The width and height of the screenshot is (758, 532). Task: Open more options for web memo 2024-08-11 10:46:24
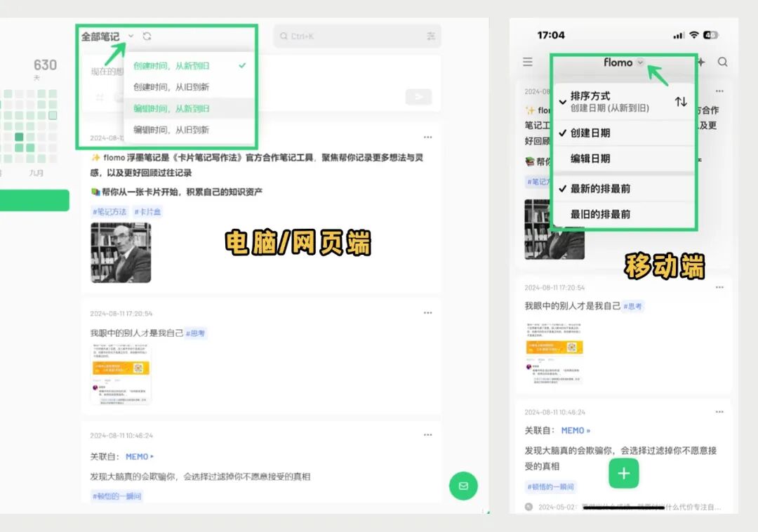pos(428,435)
